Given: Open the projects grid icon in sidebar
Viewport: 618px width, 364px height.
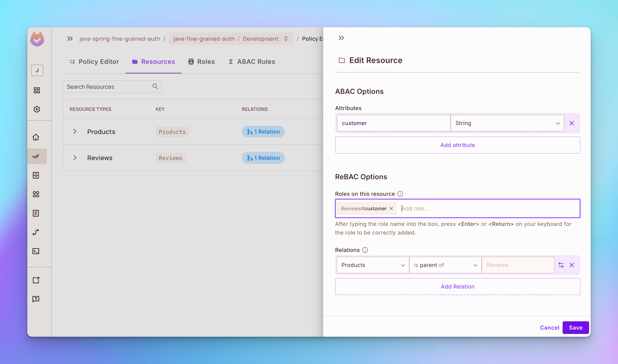Looking at the screenshot, I should (x=37, y=90).
